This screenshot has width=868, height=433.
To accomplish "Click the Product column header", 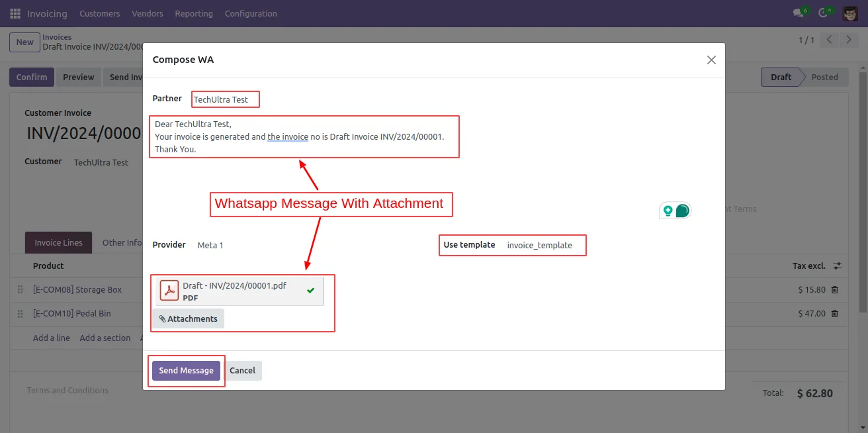I will click(48, 265).
